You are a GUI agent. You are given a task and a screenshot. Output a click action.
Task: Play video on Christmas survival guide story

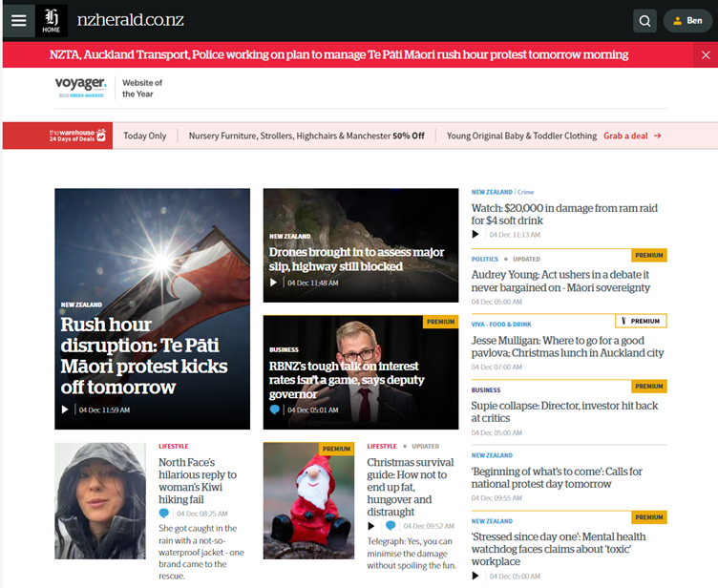pos(371,526)
